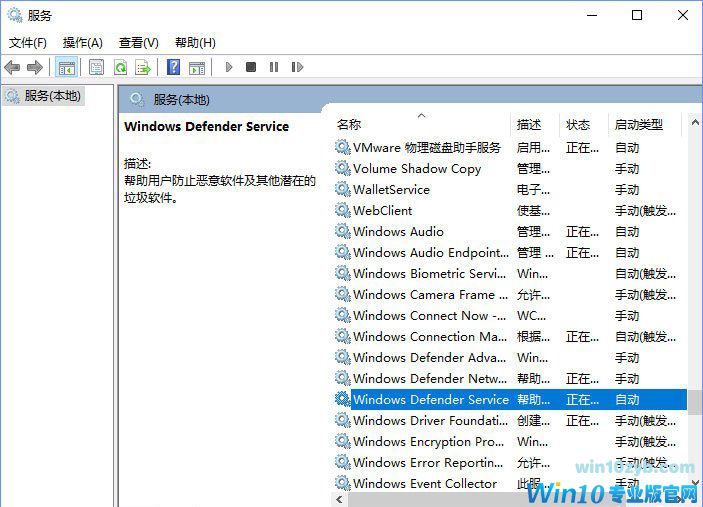Click gear icon of Windows Error Reportin row
Image resolution: width=703 pixels, height=507 pixels.
click(343, 462)
